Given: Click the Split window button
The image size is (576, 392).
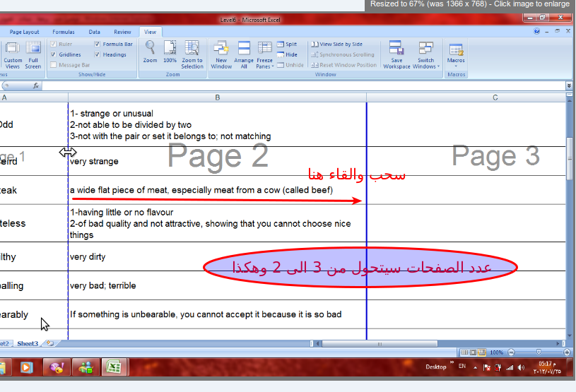Looking at the screenshot, I should [287, 44].
